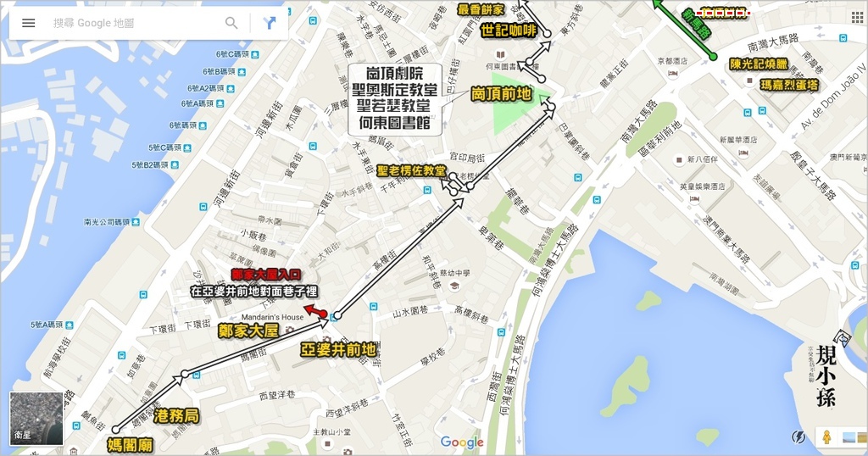
Task: Select the 5號B2碼頭 pier label
Action: (x=149, y=165)
